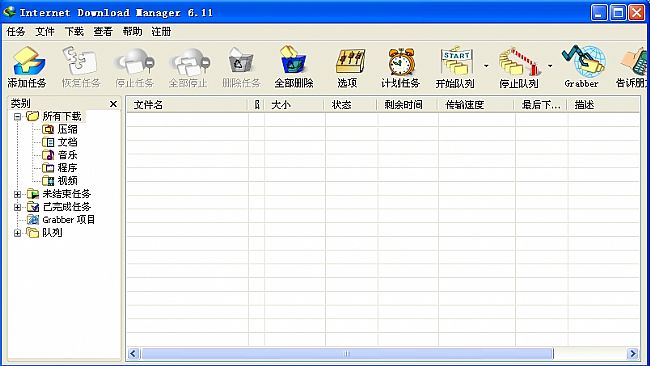650x366 pixels.
Task: Expand the 队列 tree node
Action: (17, 233)
